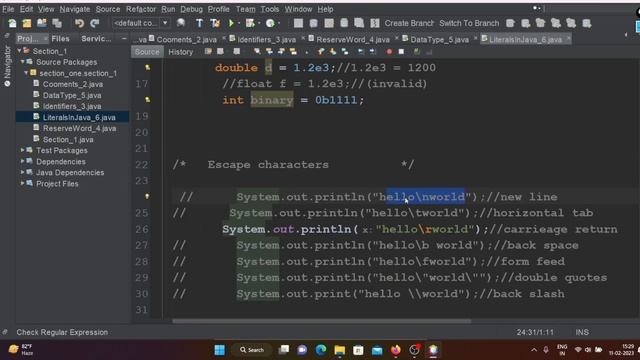640x360 pixels.
Task: Click the shift line right editor icon
Action: tap(373, 52)
